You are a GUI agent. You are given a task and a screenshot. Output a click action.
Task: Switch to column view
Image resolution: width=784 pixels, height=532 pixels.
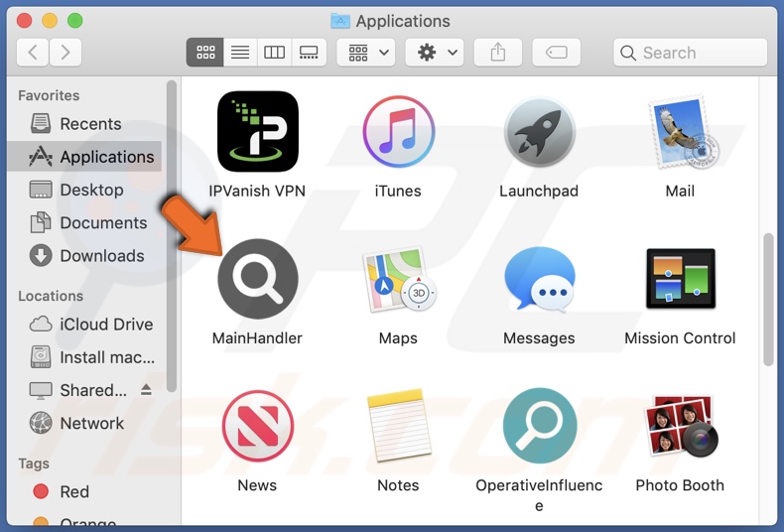click(274, 52)
